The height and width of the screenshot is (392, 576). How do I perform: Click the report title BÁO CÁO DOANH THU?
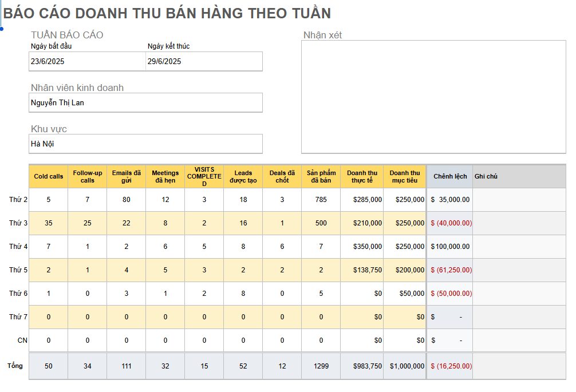pos(167,13)
